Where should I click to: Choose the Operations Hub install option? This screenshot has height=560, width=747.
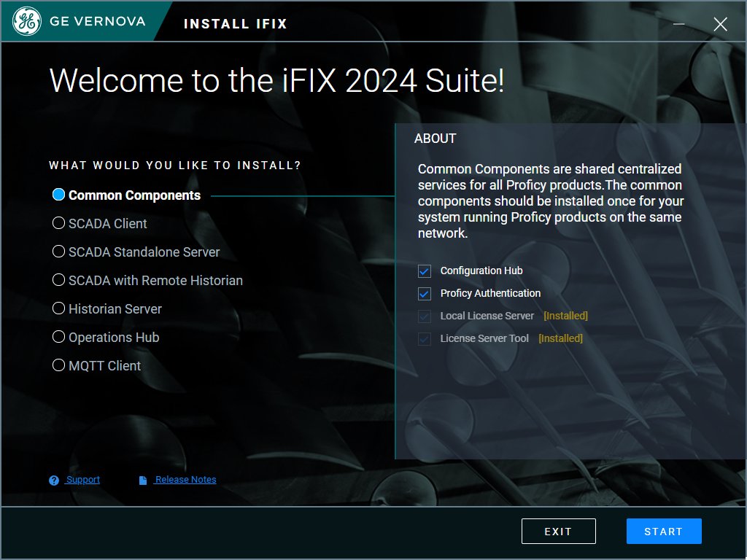(58, 337)
